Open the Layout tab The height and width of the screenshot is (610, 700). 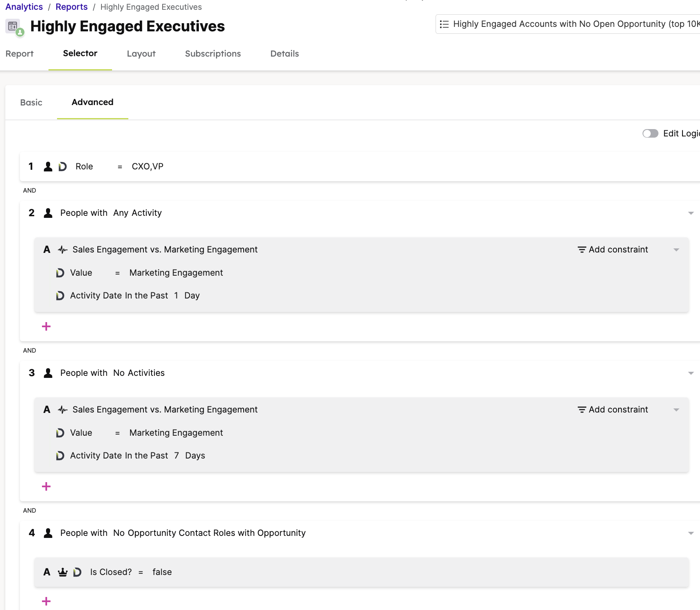click(141, 54)
